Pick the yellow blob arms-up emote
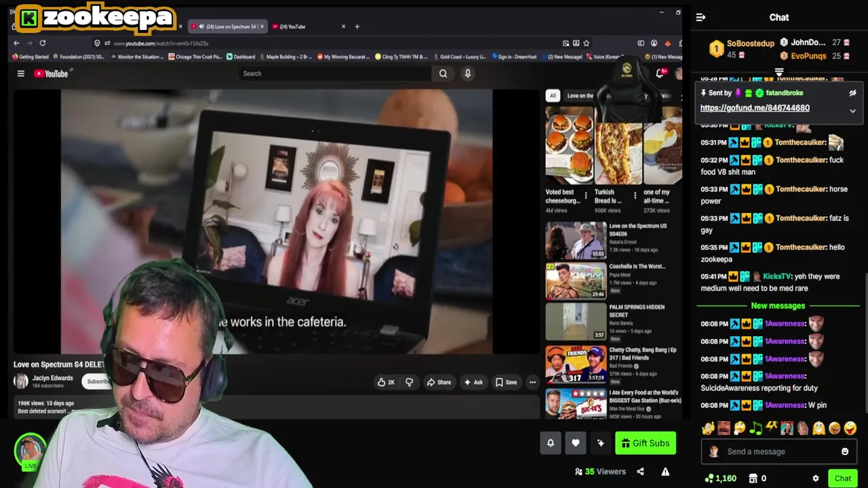 [818, 428]
